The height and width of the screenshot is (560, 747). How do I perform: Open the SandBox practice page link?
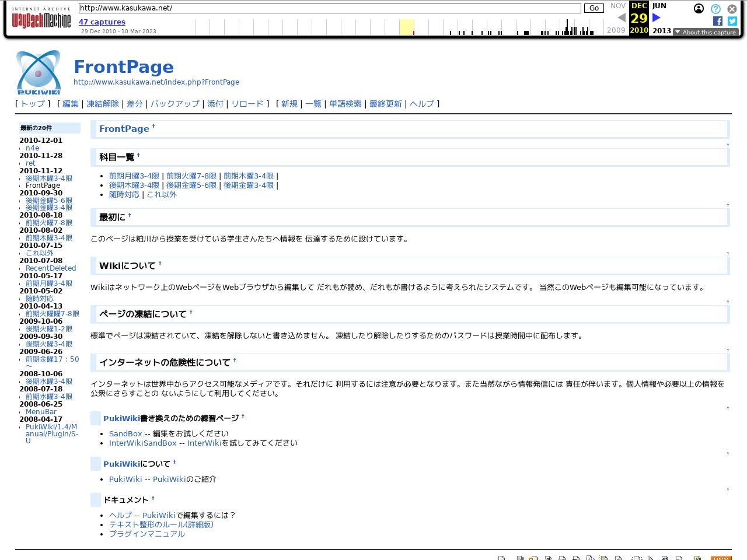pyautogui.click(x=125, y=434)
